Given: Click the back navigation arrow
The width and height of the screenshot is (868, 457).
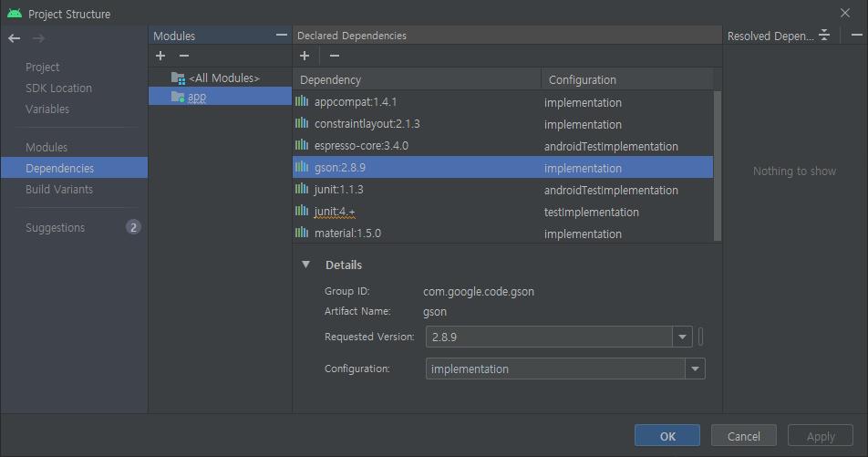Looking at the screenshot, I should tap(15, 38).
